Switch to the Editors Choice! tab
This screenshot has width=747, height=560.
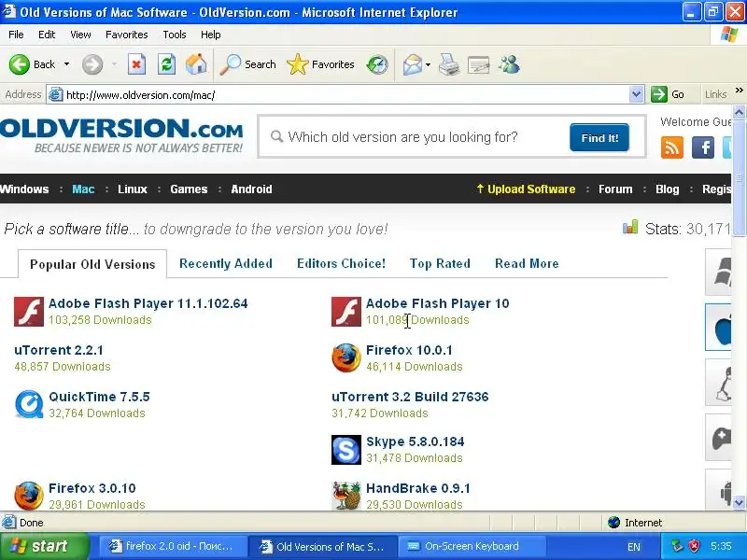(x=341, y=263)
